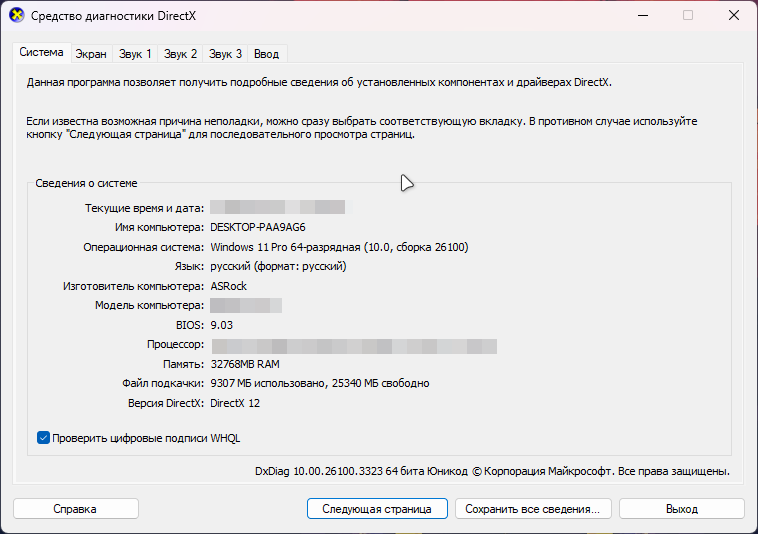Image resolution: width=758 pixels, height=534 pixels.
Task: Click the language value русский (формат: русский)
Action: tap(278, 266)
